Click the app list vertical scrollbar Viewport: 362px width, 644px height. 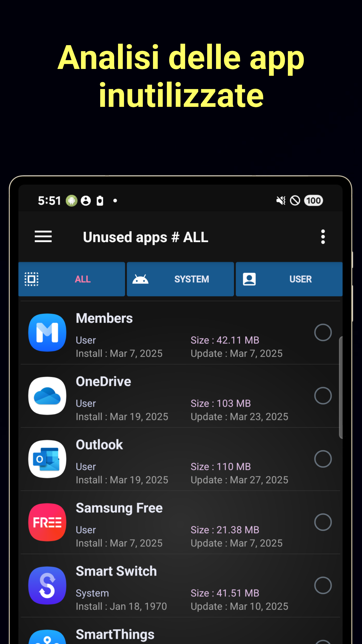[341, 388]
